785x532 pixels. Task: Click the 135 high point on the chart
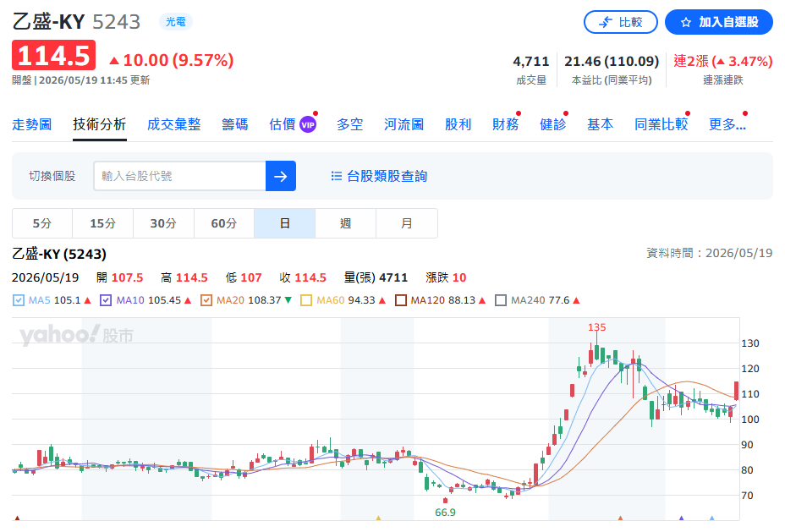[596, 327]
